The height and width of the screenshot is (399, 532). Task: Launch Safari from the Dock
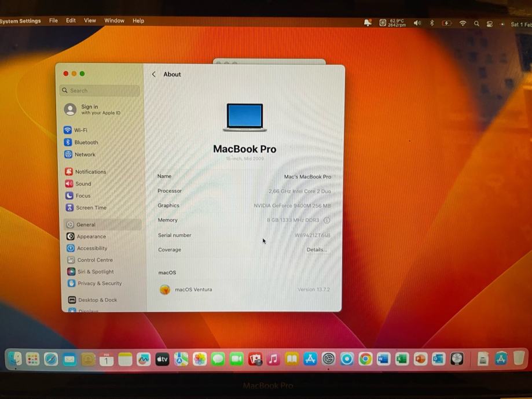pos(51,359)
